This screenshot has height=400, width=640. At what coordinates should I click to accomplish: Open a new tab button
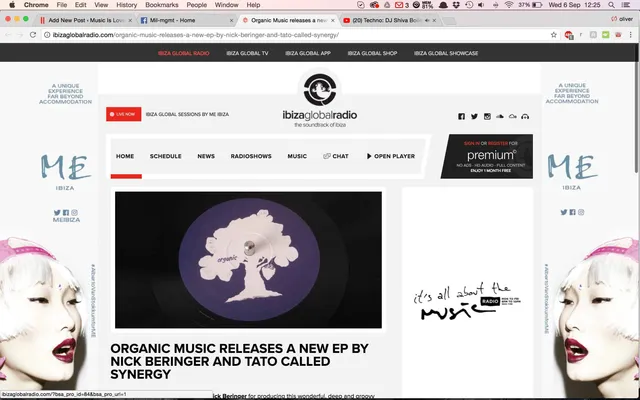pyautogui.click(x=449, y=20)
